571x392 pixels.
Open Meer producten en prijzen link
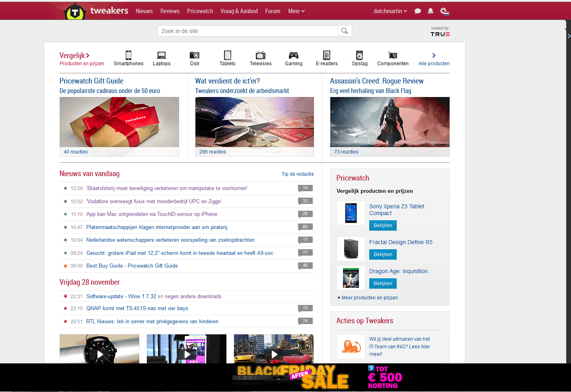tap(370, 298)
